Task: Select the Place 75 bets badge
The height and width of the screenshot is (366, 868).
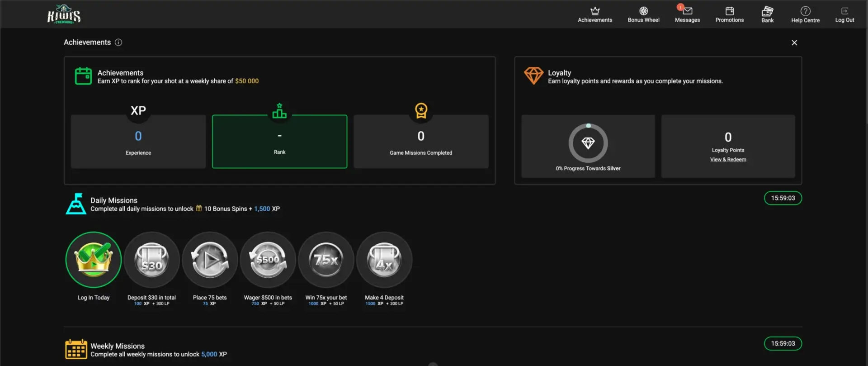Action: [210, 260]
